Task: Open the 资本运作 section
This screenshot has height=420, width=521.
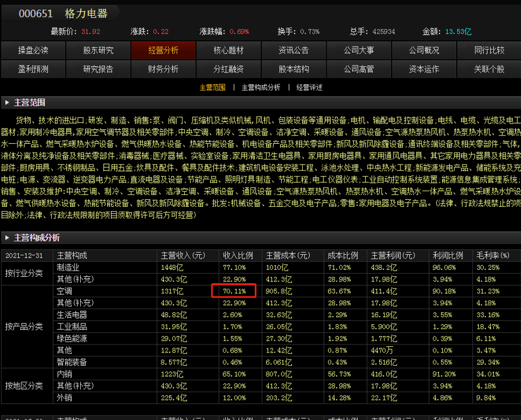Action: pyautogui.click(x=423, y=69)
